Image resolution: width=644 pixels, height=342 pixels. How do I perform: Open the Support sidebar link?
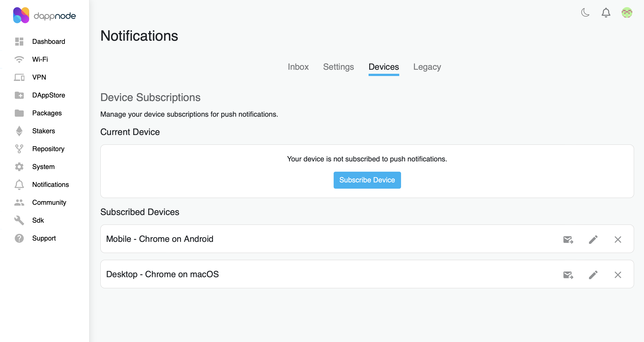click(x=44, y=238)
